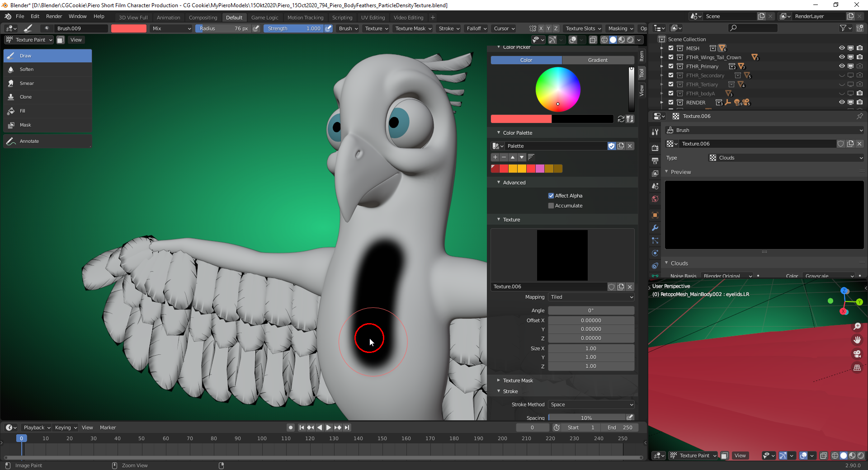The image size is (868, 470).
Task: Open the Texture Slots dropdown
Action: tap(583, 28)
